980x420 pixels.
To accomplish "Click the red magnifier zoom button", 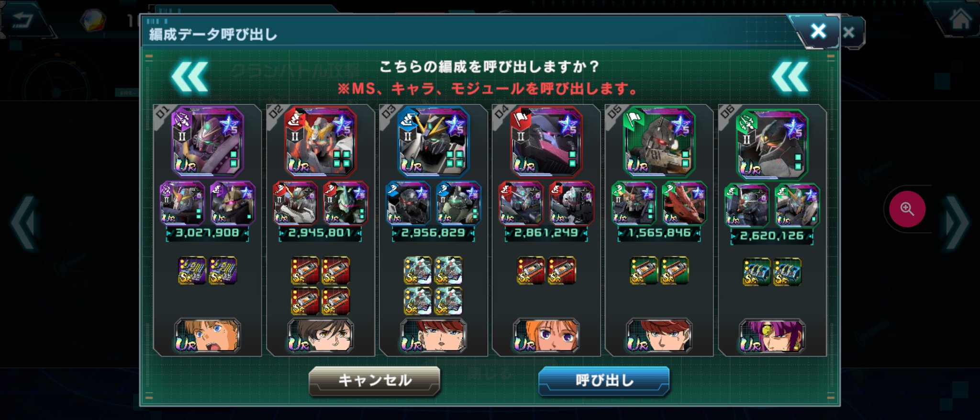I will click(907, 209).
